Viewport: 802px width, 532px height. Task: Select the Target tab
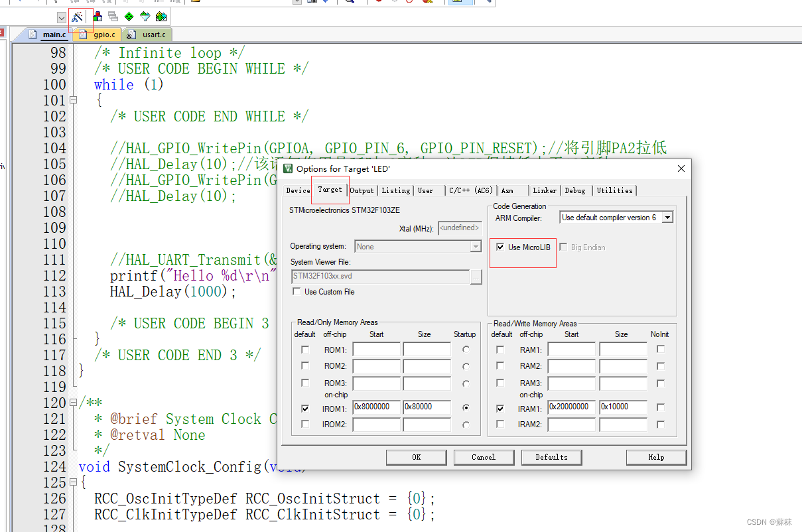tap(330, 190)
